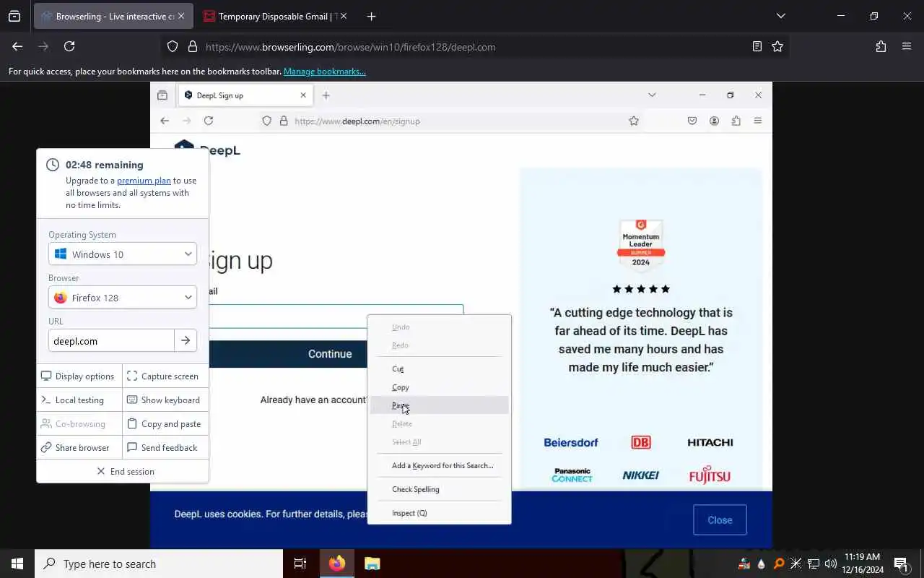
Task: Open a new tab in the outer browser
Action: 371,16
